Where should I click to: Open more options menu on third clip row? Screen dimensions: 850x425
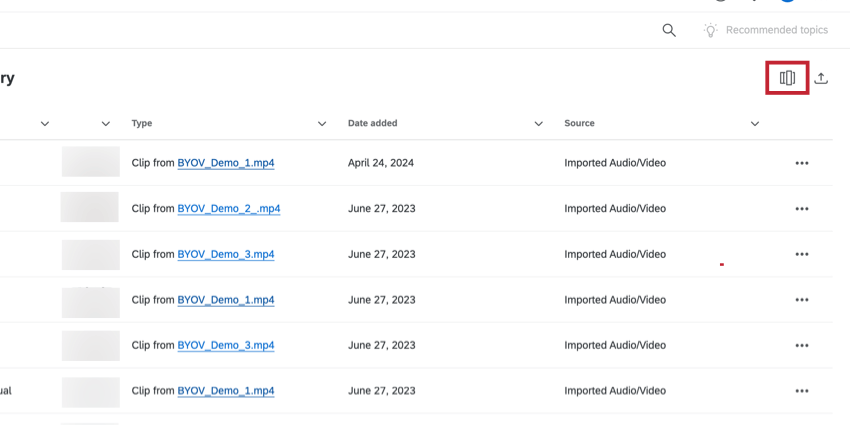point(801,255)
